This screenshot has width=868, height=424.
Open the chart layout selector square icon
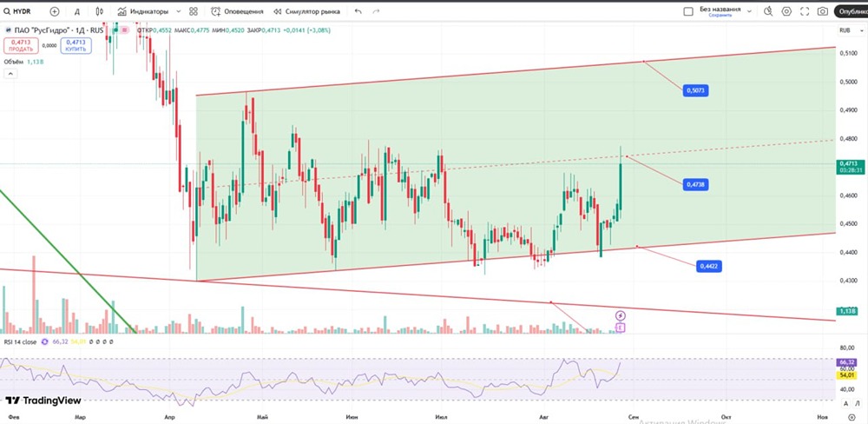coord(688,11)
